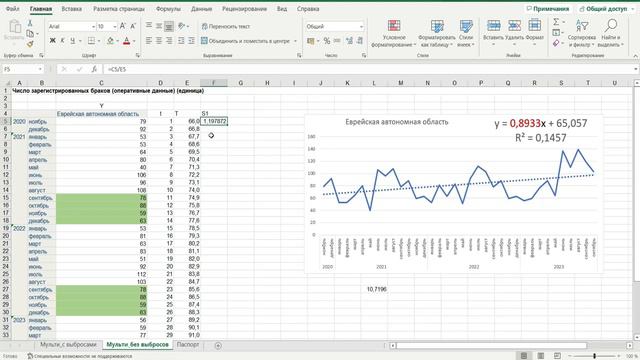Click Cell styles (Стили ячеек) button
The width and height of the screenshot is (640, 360).
tap(466, 33)
